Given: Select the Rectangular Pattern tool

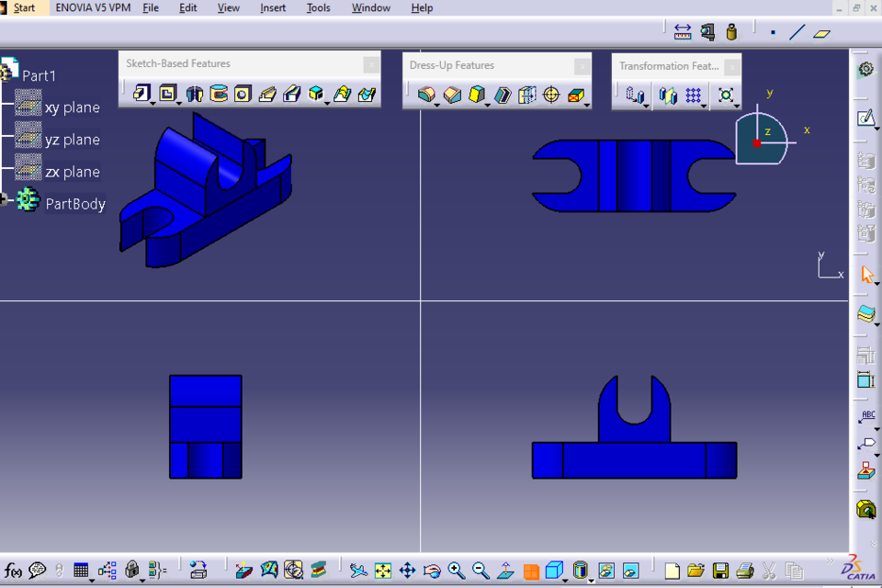Looking at the screenshot, I should tap(694, 95).
